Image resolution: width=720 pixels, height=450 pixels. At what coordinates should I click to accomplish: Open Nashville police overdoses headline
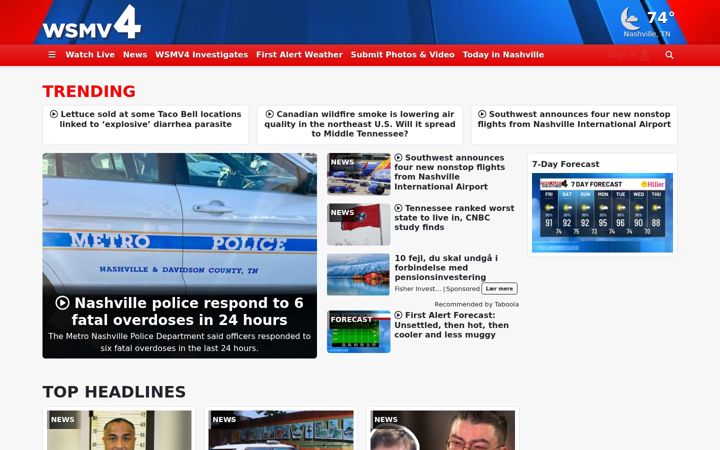pyautogui.click(x=180, y=311)
